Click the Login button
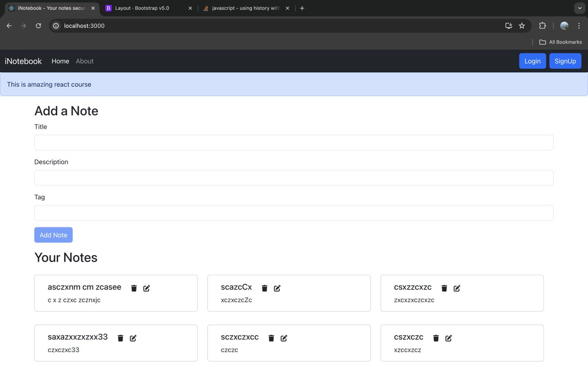588x368 pixels. (533, 61)
